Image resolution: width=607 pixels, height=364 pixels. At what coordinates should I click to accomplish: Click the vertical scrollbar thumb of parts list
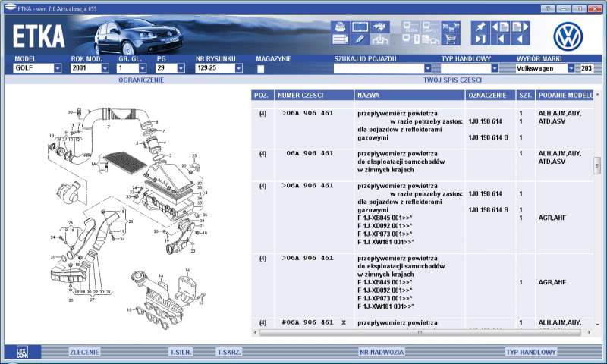pos(597,165)
